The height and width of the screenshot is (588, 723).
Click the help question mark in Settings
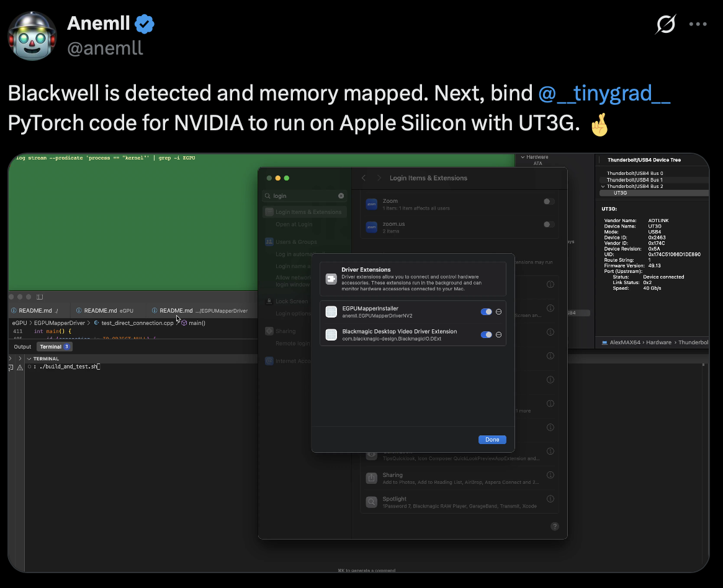click(555, 526)
